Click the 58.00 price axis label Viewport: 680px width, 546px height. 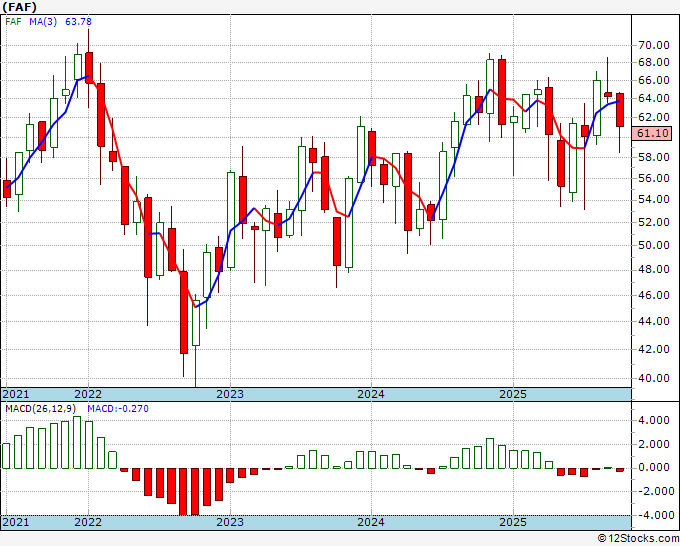click(653, 157)
